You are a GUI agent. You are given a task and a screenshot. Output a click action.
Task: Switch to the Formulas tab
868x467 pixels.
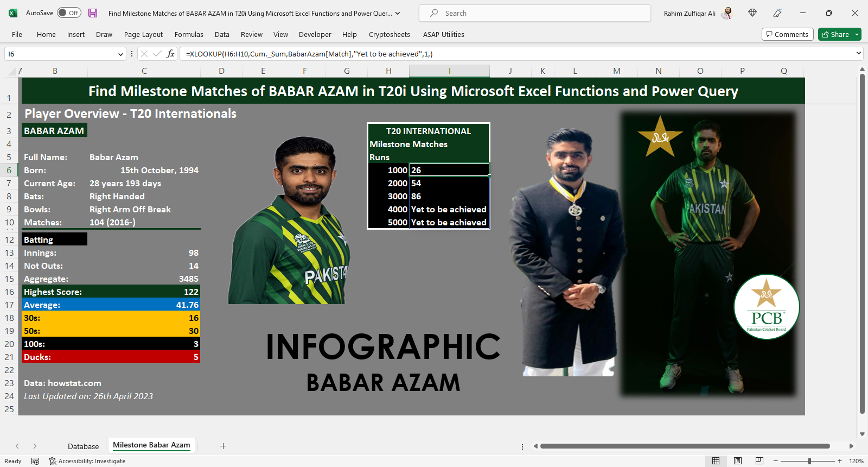coord(189,34)
